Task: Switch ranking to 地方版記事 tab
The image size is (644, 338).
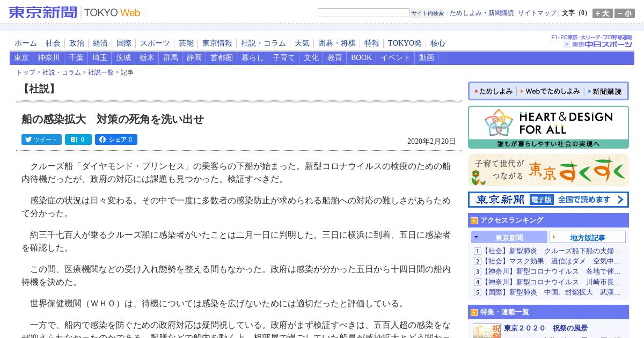Action: (588, 237)
